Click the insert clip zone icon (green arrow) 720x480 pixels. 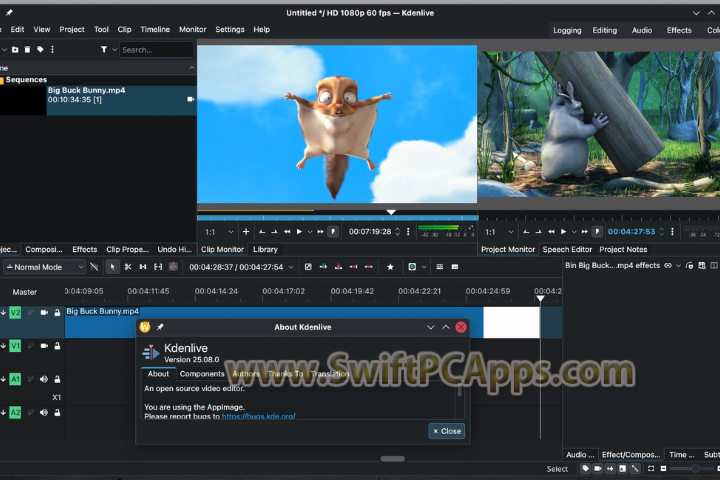(323, 267)
